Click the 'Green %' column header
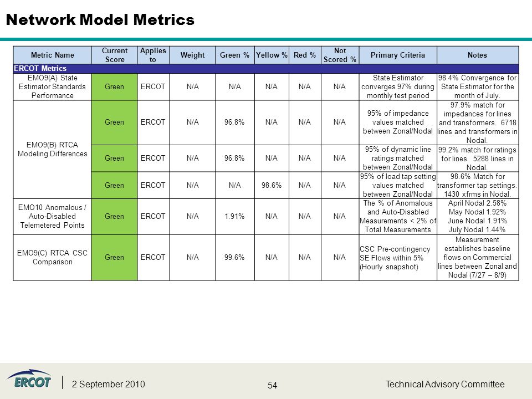The image size is (532, 399). [235, 55]
